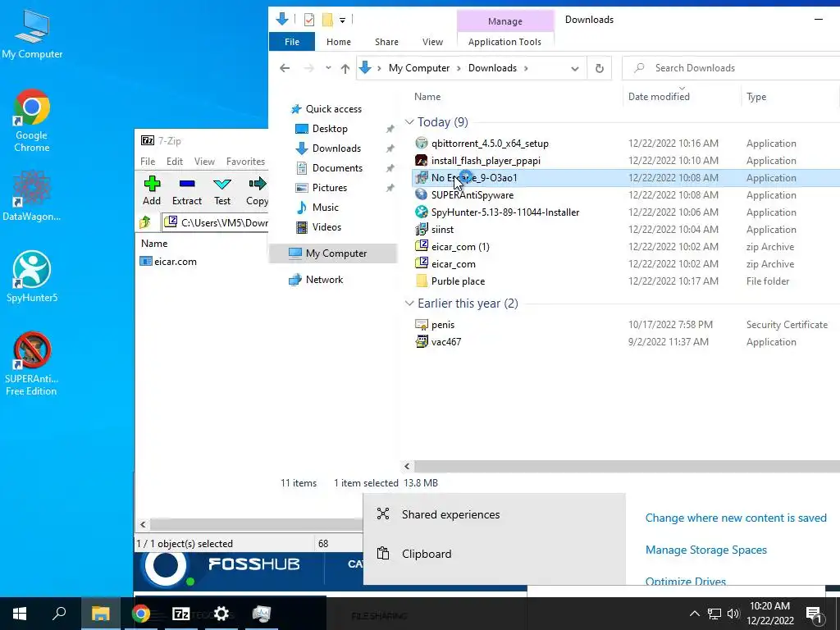This screenshot has height=630, width=840.
Task: Select Documents in Quick access
Action: coord(337,168)
